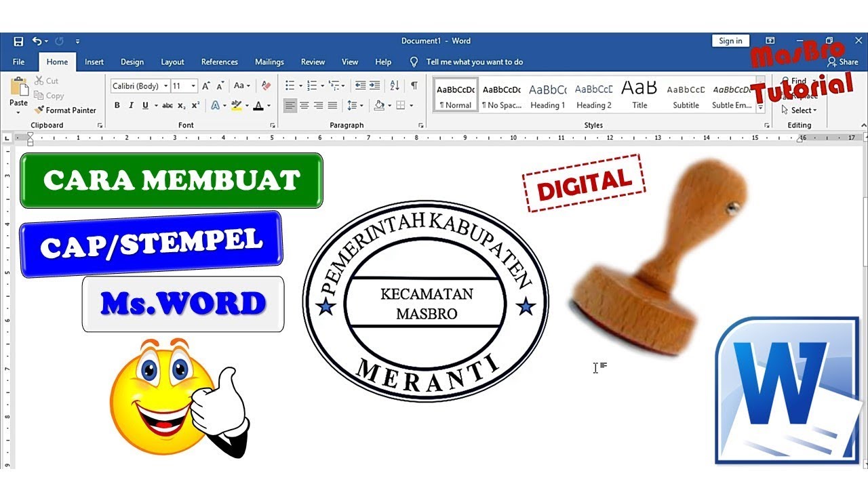
Task: Open the Paragraph dialog launcher
Action: pos(421,125)
